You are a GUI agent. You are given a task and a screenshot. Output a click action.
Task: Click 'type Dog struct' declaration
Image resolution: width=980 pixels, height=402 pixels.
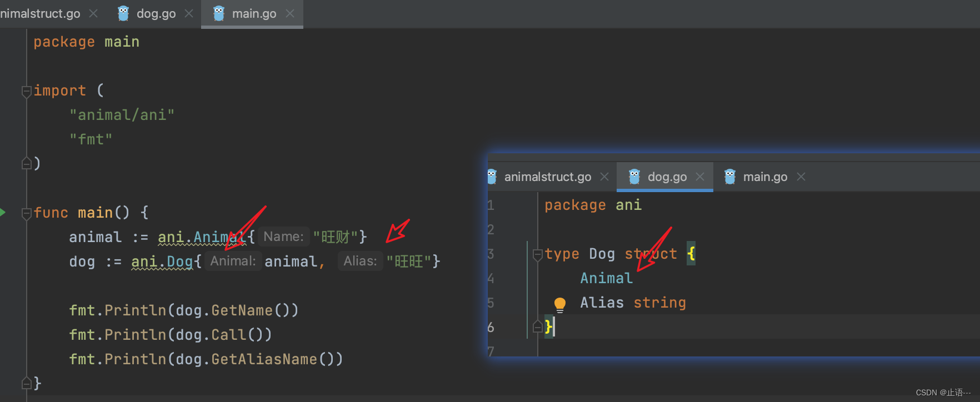(611, 254)
